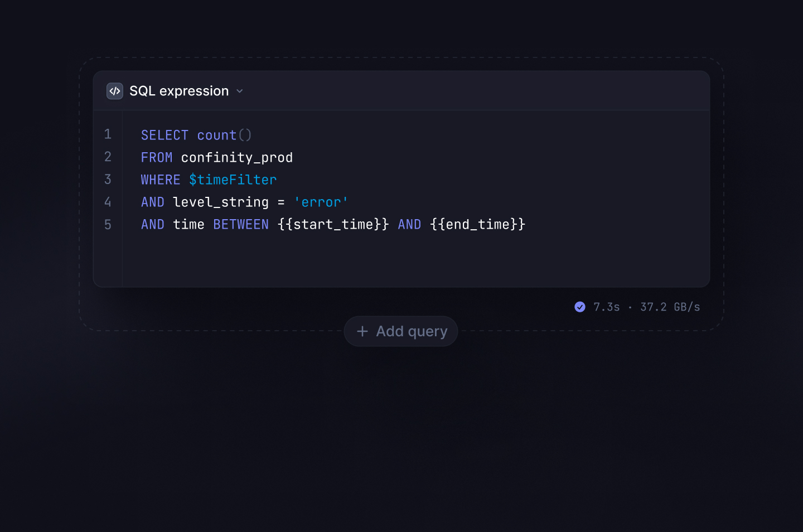Click the BETWEEN keyword on line five

(241, 225)
